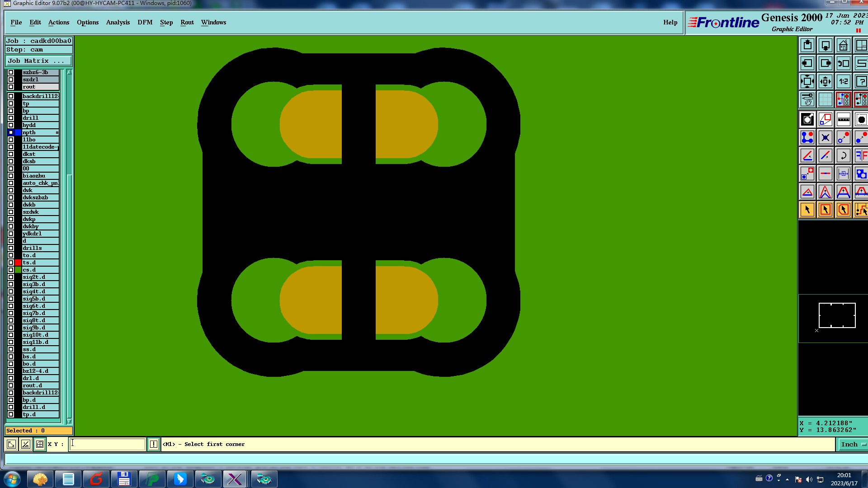This screenshot has height=488, width=868.
Task: Open the Inch units dropdown
Action: [853, 445]
